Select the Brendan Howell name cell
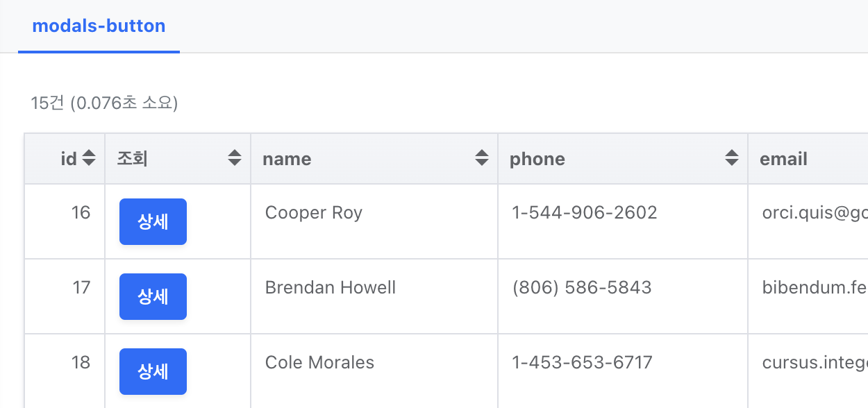Viewport: 868px width, 408px height. (374, 296)
